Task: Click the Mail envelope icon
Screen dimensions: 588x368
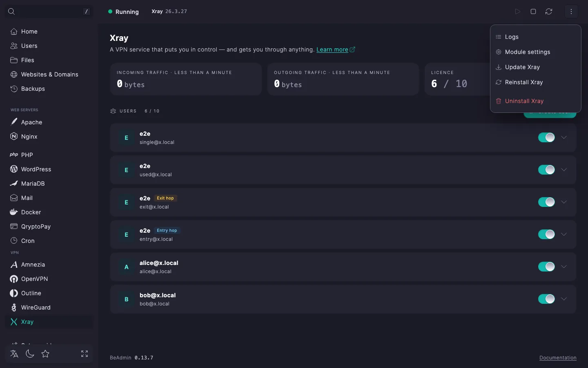Action: tap(14, 198)
